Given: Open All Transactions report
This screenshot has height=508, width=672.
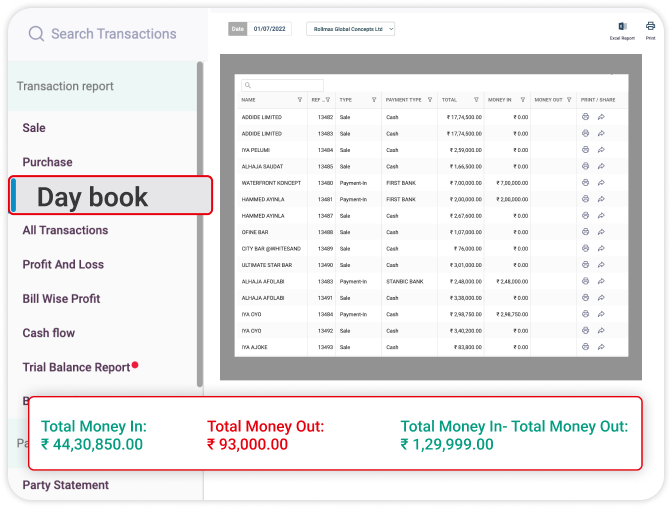Looking at the screenshot, I should 65,230.
